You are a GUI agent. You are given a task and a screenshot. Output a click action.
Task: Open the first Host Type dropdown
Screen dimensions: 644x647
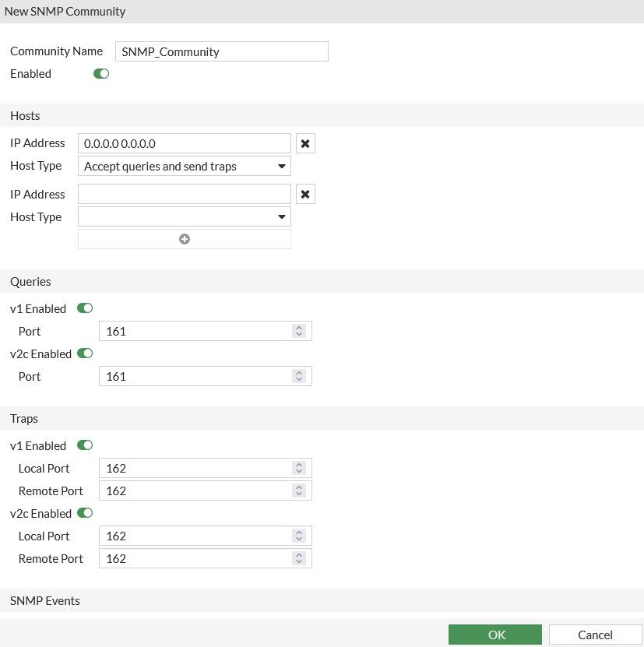click(x=185, y=166)
